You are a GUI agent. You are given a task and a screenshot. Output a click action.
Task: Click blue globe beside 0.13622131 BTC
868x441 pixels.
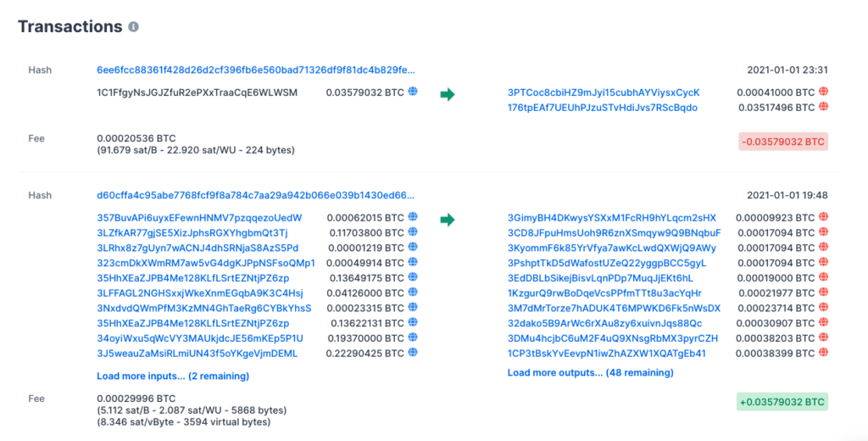[413, 322]
